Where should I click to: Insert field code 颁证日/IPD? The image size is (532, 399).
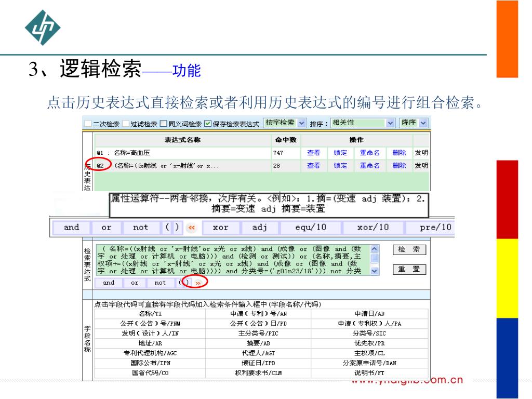point(258,363)
